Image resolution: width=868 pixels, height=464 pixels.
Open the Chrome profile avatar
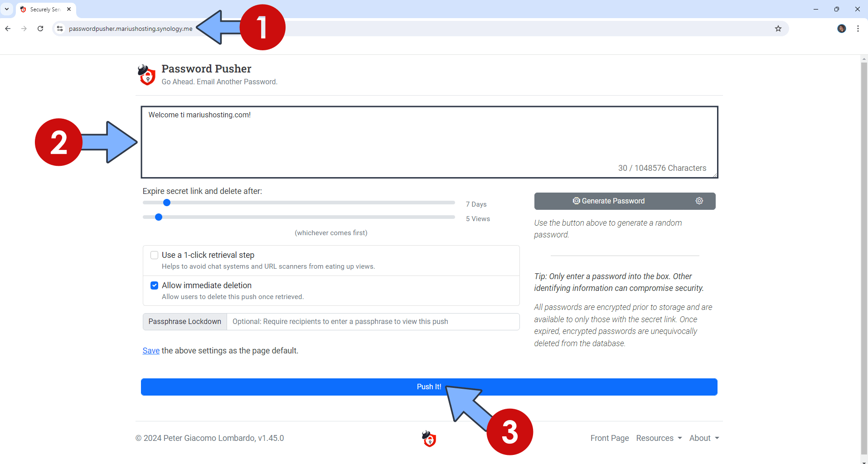click(x=842, y=29)
